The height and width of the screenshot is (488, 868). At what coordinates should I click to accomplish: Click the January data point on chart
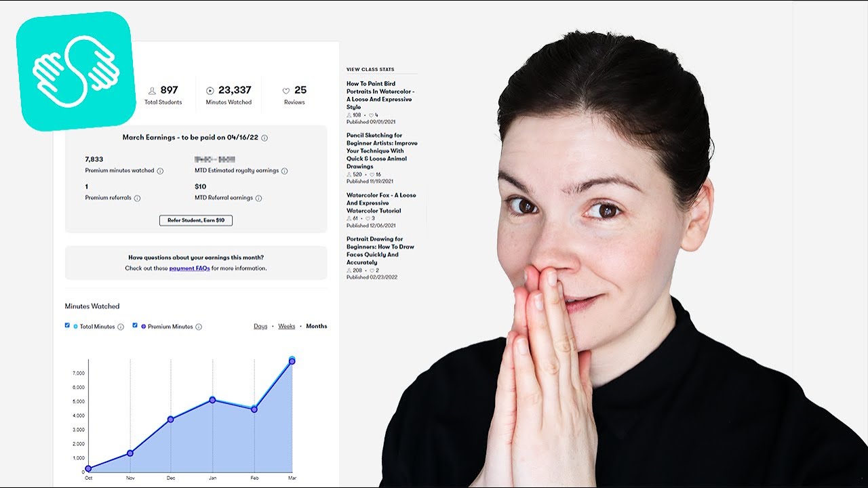point(212,400)
